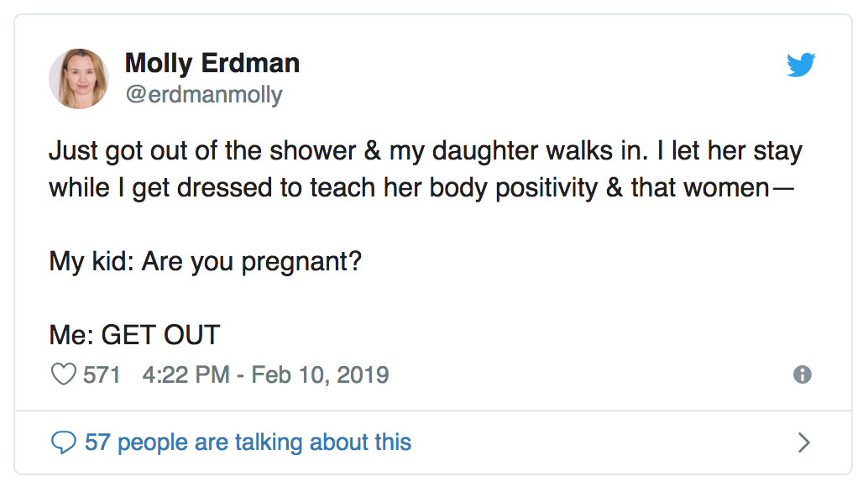
Task: Click the "teach her body positivity" line
Action: coord(421,187)
